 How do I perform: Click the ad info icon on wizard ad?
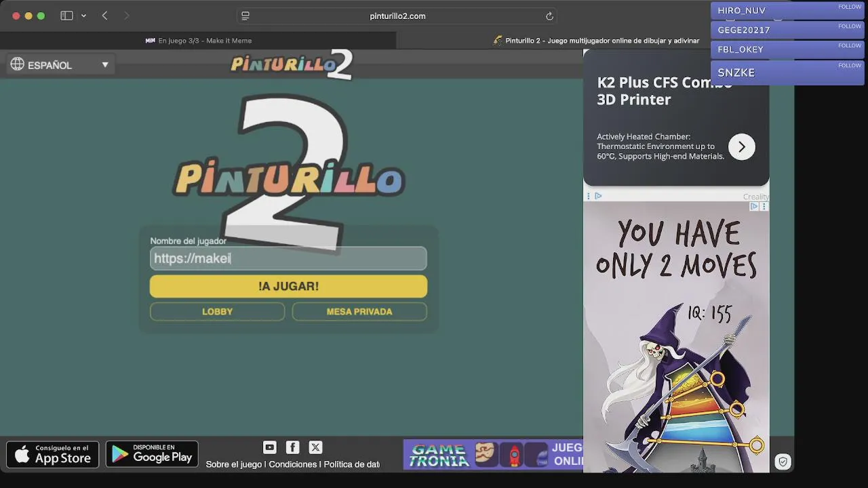pyautogui.click(x=753, y=207)
